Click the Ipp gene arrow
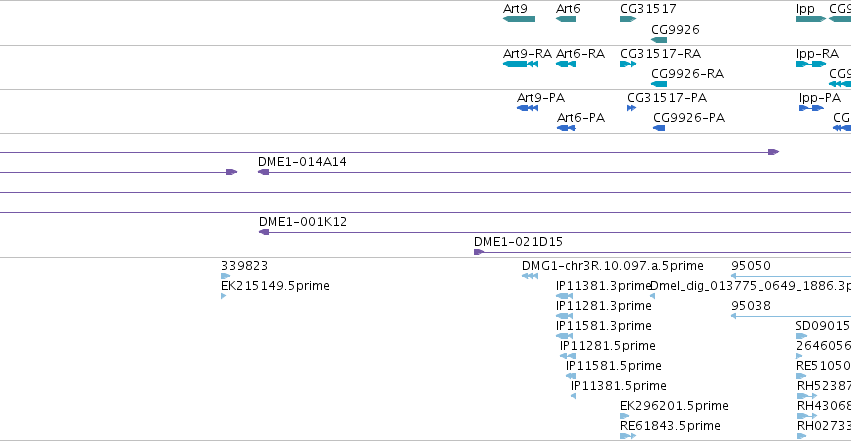The height and width of the screenshot is (441, 851). (811, 19)
